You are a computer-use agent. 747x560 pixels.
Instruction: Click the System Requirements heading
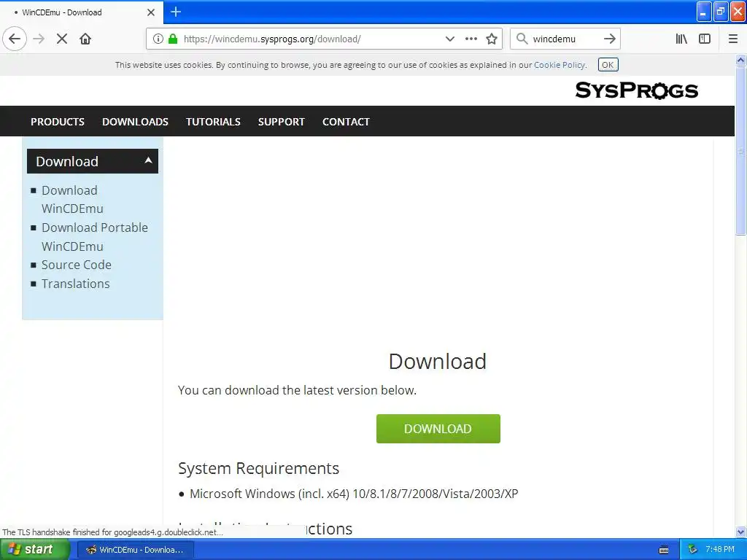pyautogui.click(x=259, y=469)
